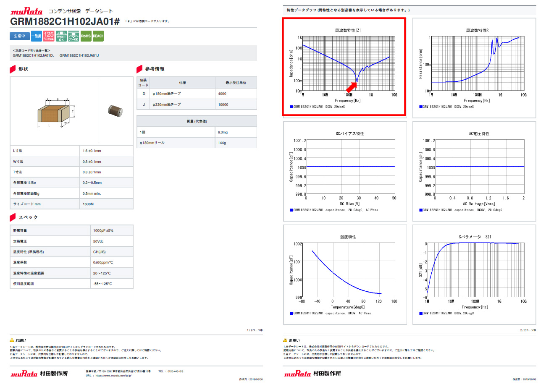Click the コンデンサ検索 heading text

pos(64,11)
